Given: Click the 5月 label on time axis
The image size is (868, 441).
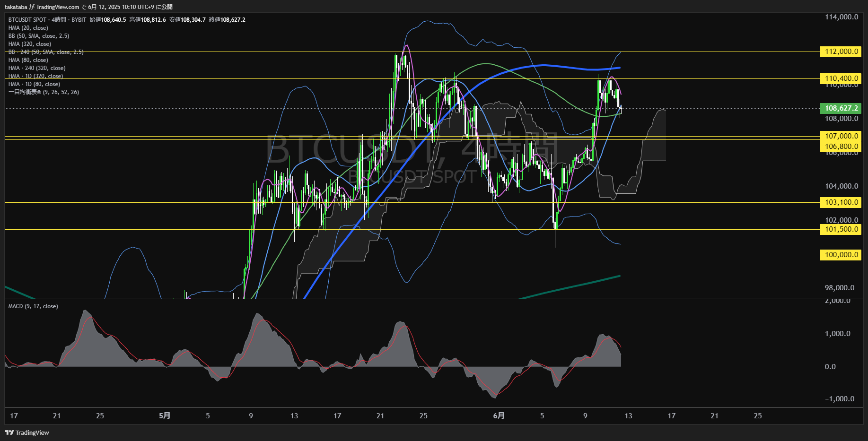Looking at the screenshot, I should (x=165, y=416).
